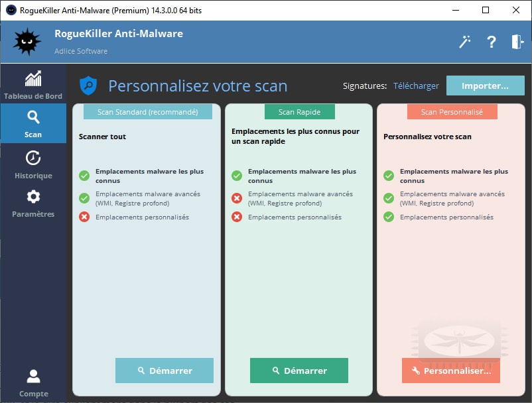Screen dimensions: 532x403
Task: Click the exit door icon in header
Action: coord(517,42)
